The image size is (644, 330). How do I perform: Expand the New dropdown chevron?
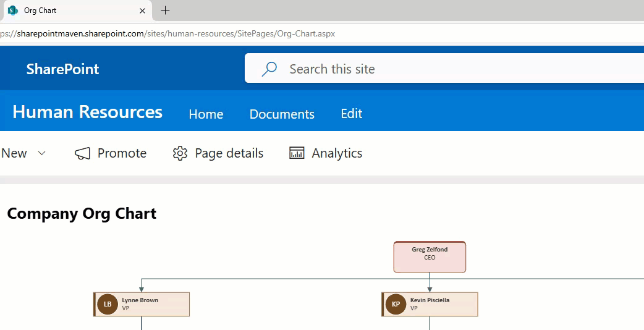coord(41,153)
